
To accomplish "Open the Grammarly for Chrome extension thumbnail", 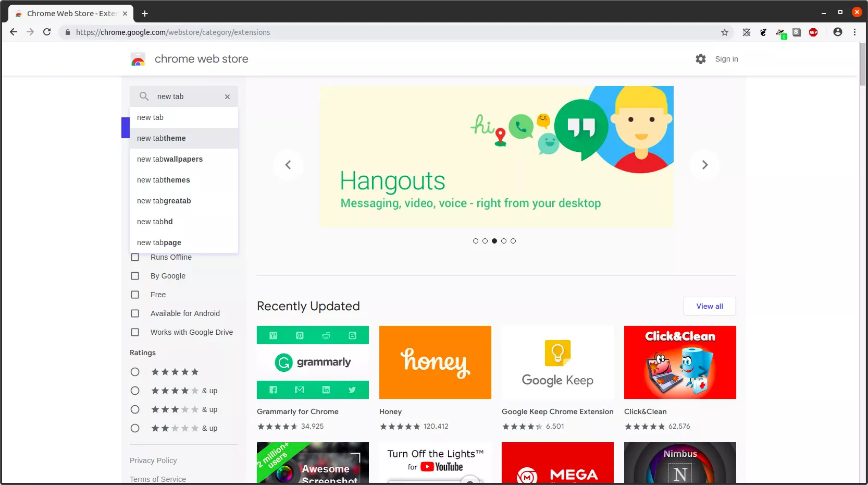I will (x=312, y=362).
